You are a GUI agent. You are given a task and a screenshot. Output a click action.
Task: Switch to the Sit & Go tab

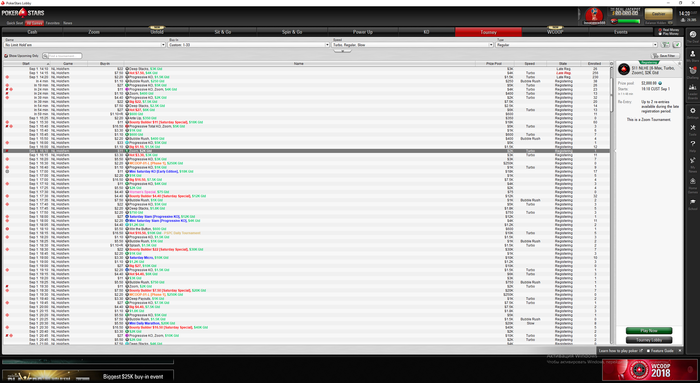pyautogui.click(x=223, y=32)
